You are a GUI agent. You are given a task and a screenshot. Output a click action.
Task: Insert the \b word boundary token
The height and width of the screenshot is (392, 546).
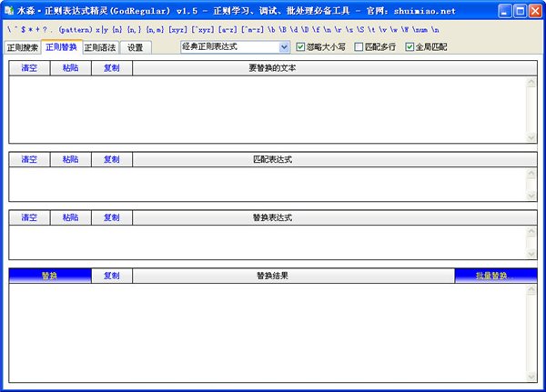click(x=271, y=30)
